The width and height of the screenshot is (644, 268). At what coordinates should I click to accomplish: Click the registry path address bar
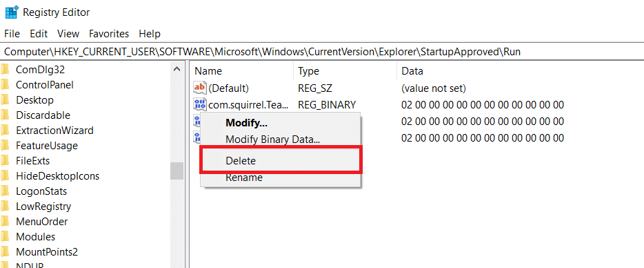pos(322,52)
